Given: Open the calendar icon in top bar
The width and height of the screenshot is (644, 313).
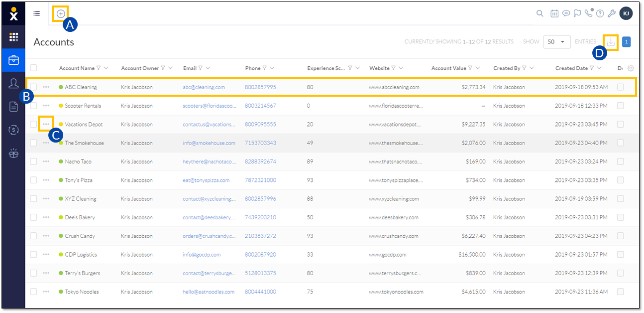Looking at the screenshot, I should (x=554, y=13).
